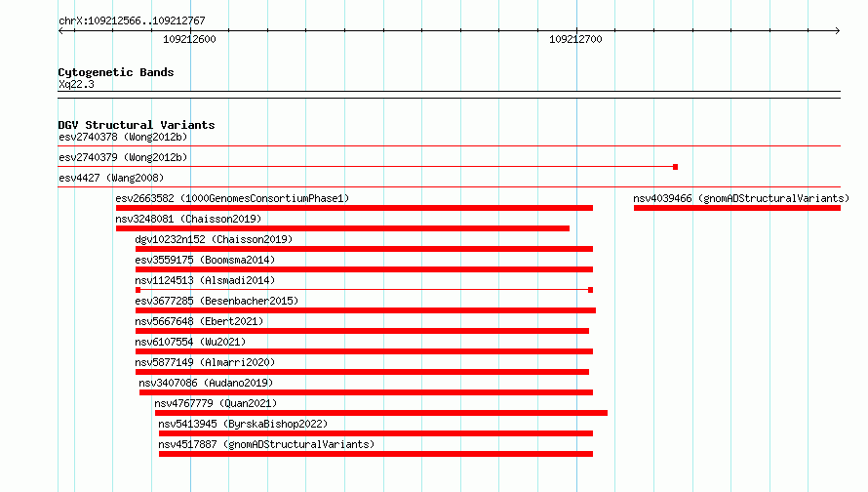Select the DGV Structural Variants track title

pos(137,125)
